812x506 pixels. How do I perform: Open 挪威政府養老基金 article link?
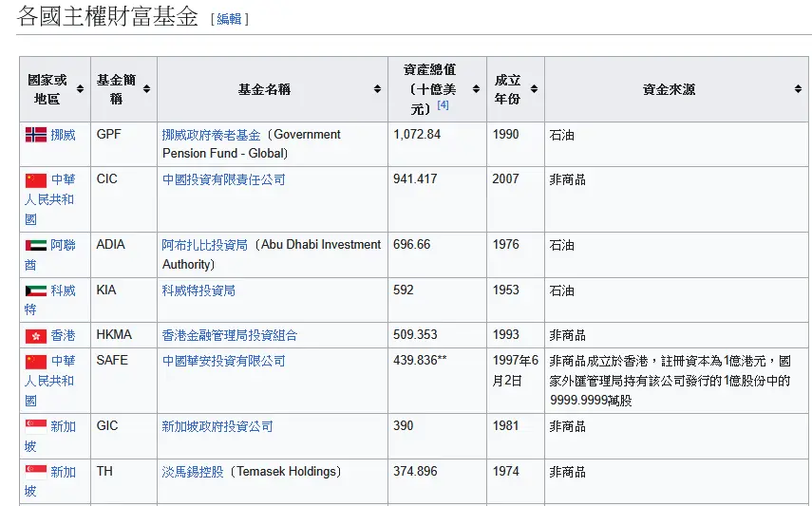(x=211, y=135)
